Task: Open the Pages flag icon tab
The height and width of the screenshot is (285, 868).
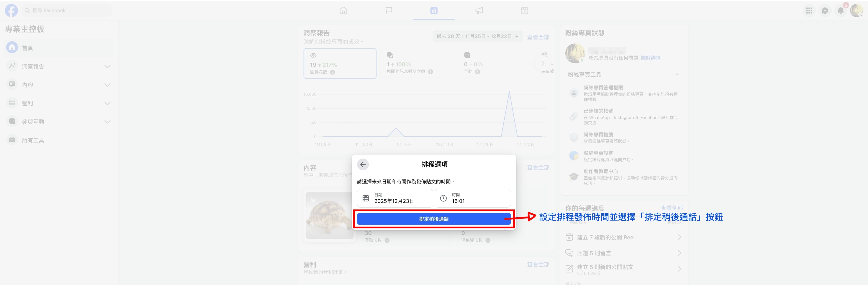Action: coord(389,11)
